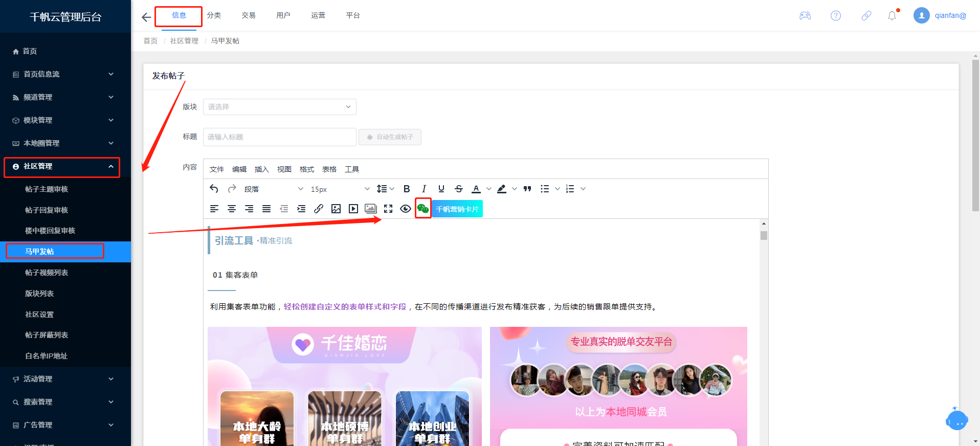Open the 格式 editor menu
The width and height of the screenshot is (980, 446).
pyautogui.click(x=307, y=169)
